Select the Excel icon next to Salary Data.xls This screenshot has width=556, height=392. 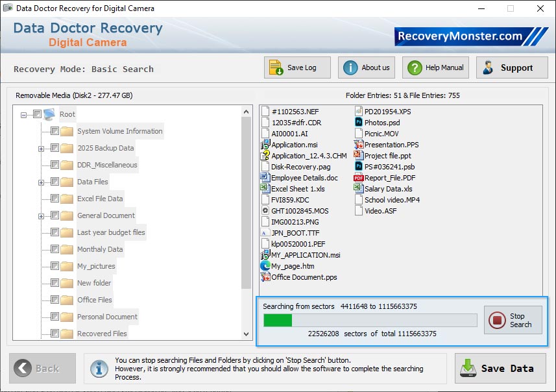coord(357,189)
